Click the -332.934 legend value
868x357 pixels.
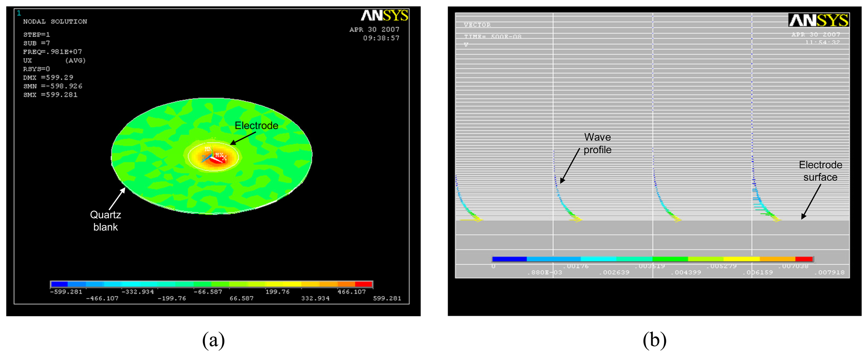tap(138, 292)
